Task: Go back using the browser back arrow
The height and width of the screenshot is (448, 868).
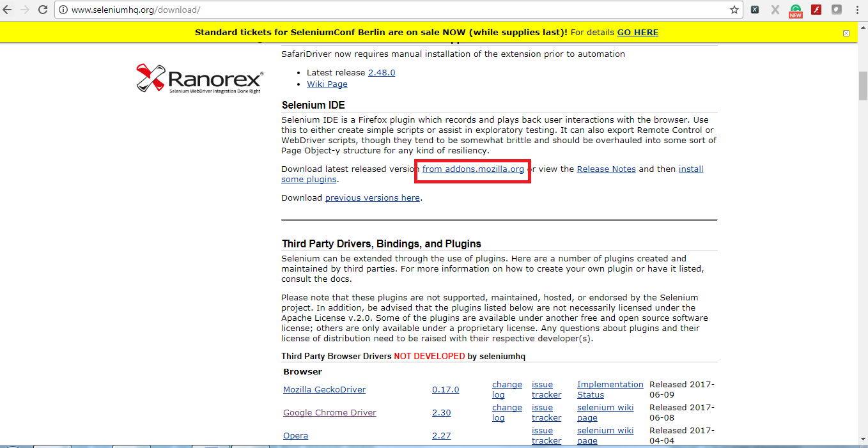Action: (x=8, y=10)
